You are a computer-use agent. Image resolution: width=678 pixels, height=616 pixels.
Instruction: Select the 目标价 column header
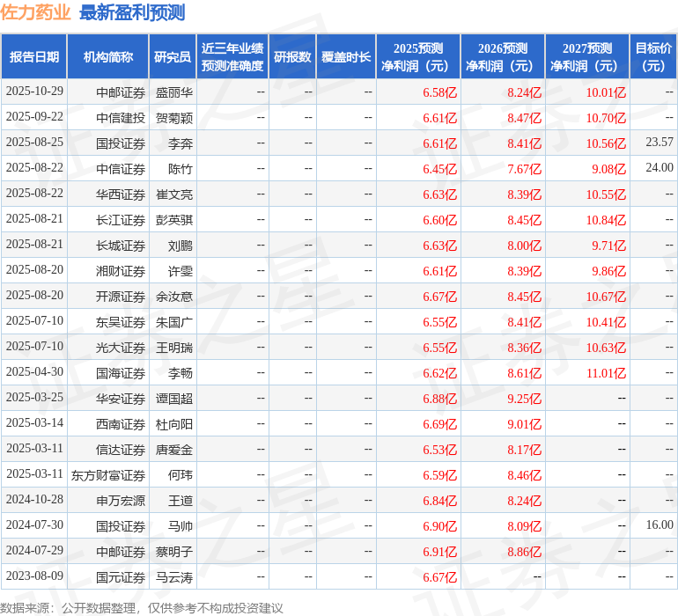click(653, 57)
